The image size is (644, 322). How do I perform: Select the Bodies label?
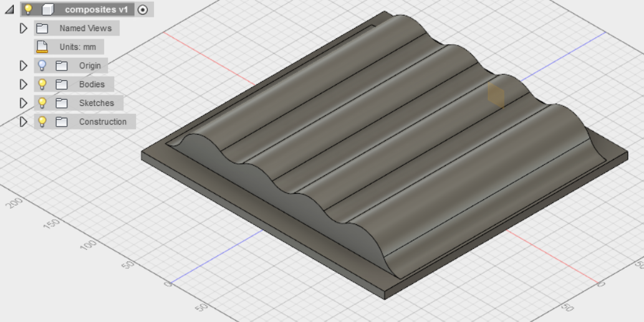pos(92,84)
